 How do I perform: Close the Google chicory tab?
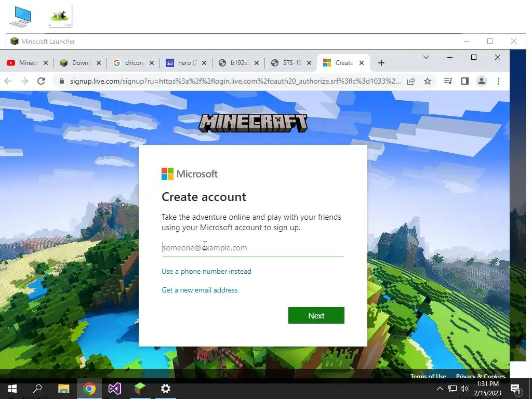click(x=152, y=63)
